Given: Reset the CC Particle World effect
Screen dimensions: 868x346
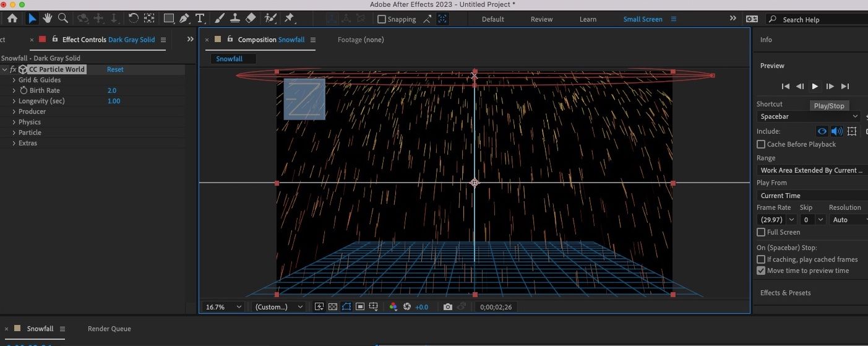Looking at the screenshot, I should click(115, 69).
